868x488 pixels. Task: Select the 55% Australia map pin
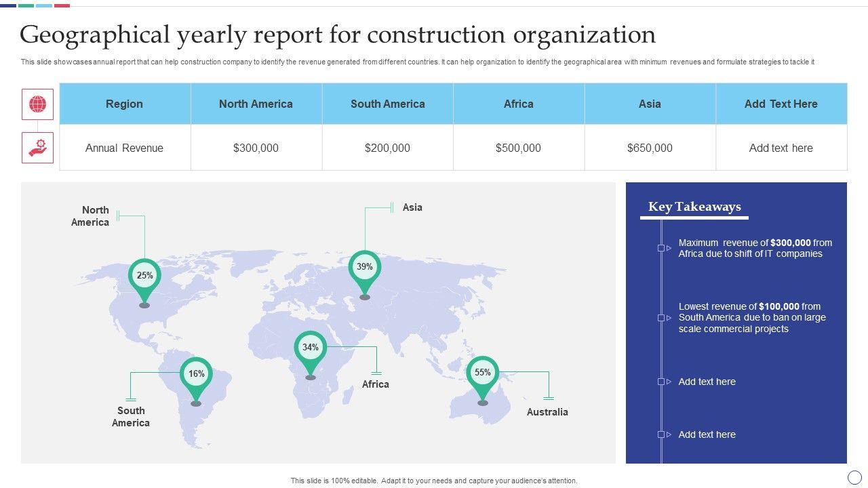tap(482, 373)
